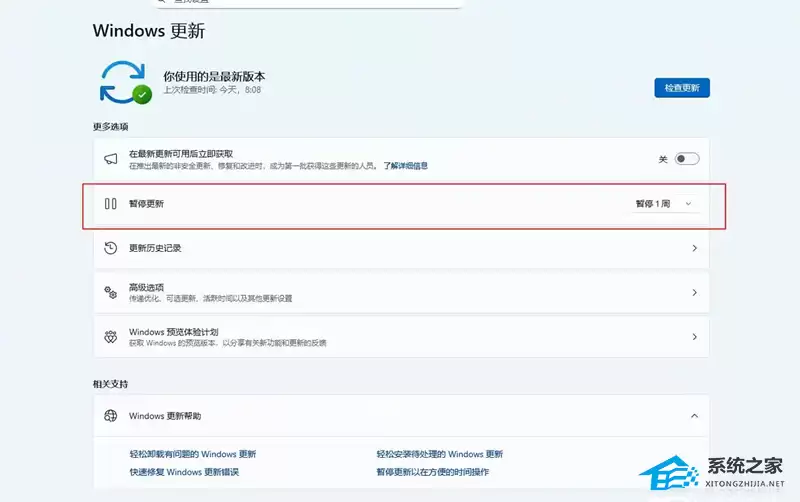Click the update history clock icon
Viewport: 800px width, 502px height.
click(x=111, y=248)
